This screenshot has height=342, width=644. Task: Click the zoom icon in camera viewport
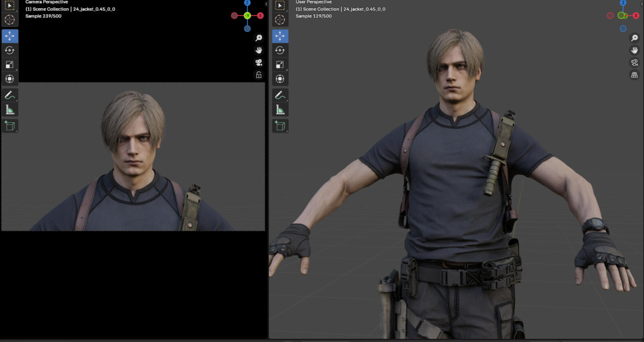(x=258, y=38)
